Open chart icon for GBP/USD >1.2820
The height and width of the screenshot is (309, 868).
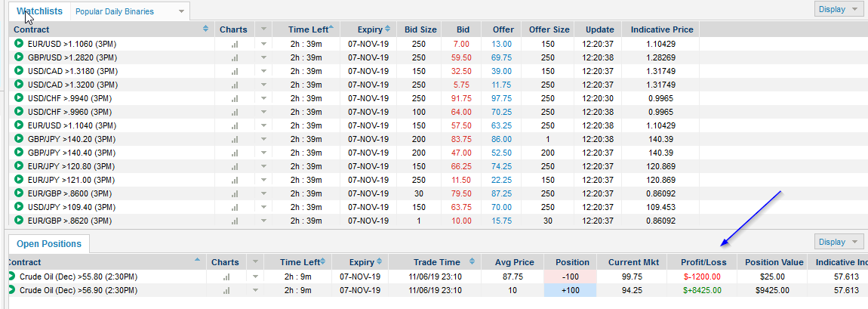click(234, 57)
